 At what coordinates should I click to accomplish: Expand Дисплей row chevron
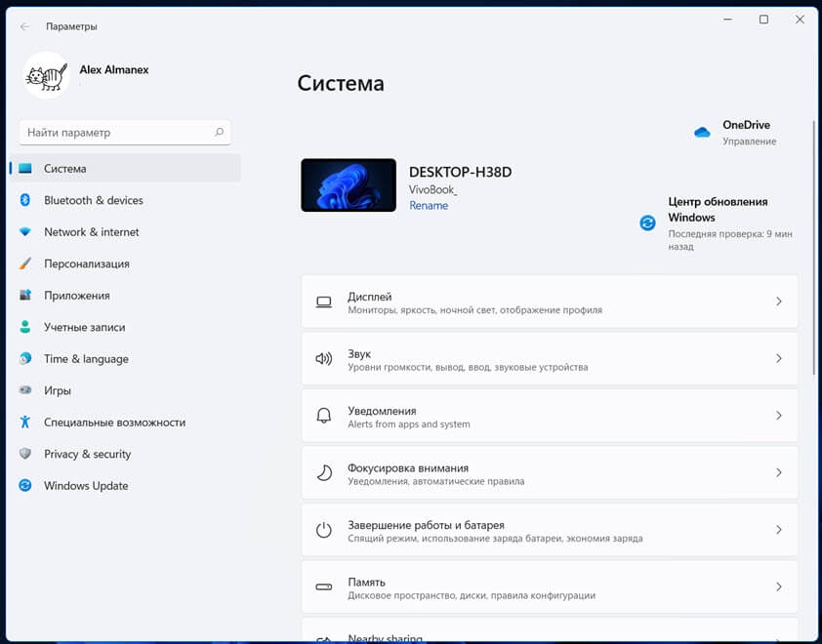[778, 302]
